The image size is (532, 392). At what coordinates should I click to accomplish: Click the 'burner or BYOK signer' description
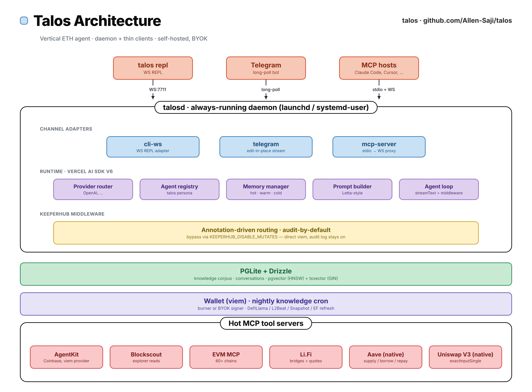click(266, 308)
